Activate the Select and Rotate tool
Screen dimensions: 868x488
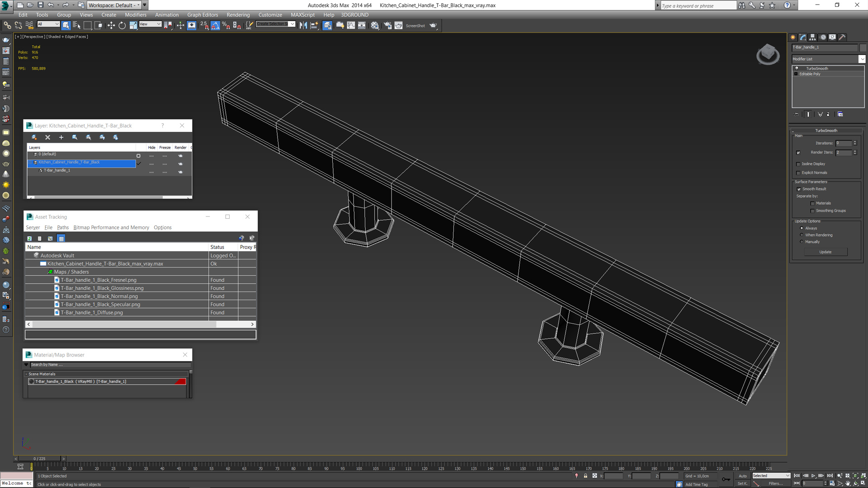click(122, 25)
